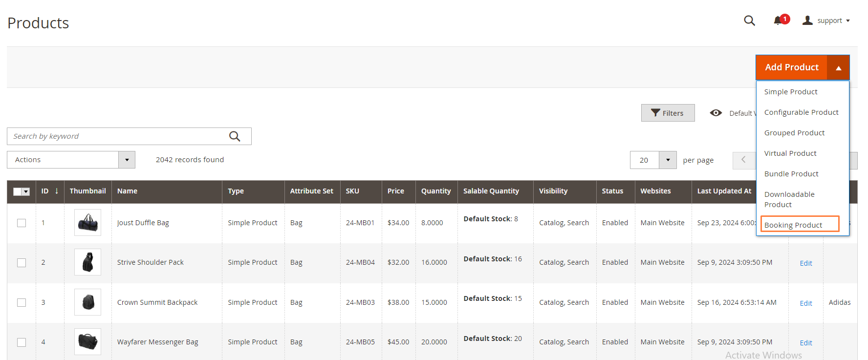
Task: Check the Joust Duffle Bag row checkbox
Action: (22, 223)
